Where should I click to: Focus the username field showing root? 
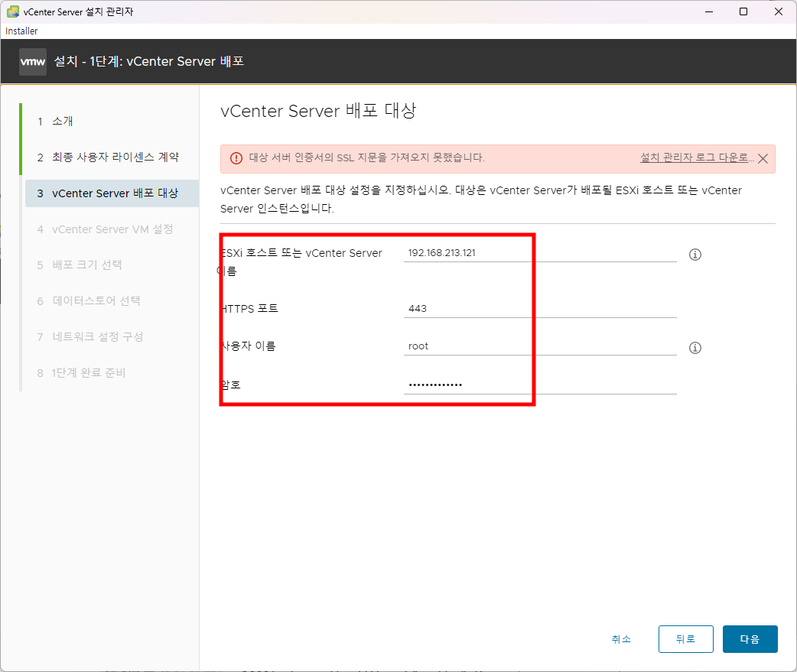(540, 346)
